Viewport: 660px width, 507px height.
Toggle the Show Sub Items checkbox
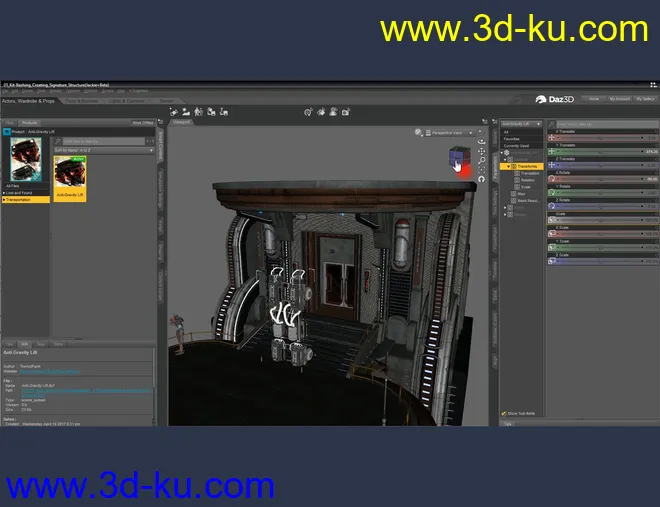[503, 413]
